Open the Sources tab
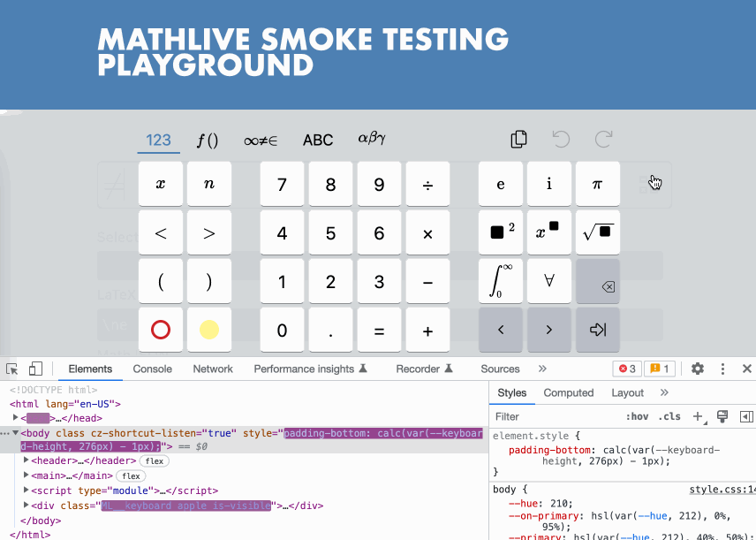The width and height of the screenshot is (756, 540). 500,369
